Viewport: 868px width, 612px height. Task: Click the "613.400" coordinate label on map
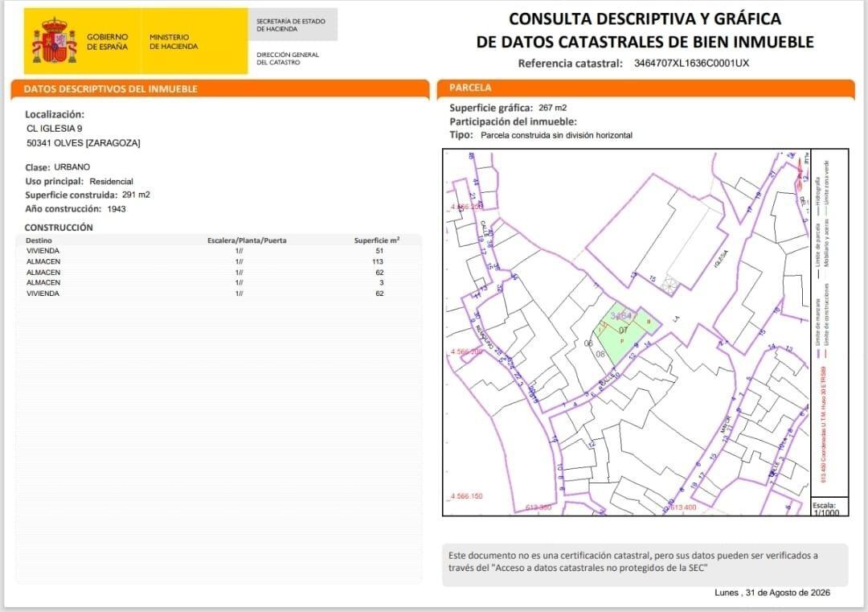(683, 507)
